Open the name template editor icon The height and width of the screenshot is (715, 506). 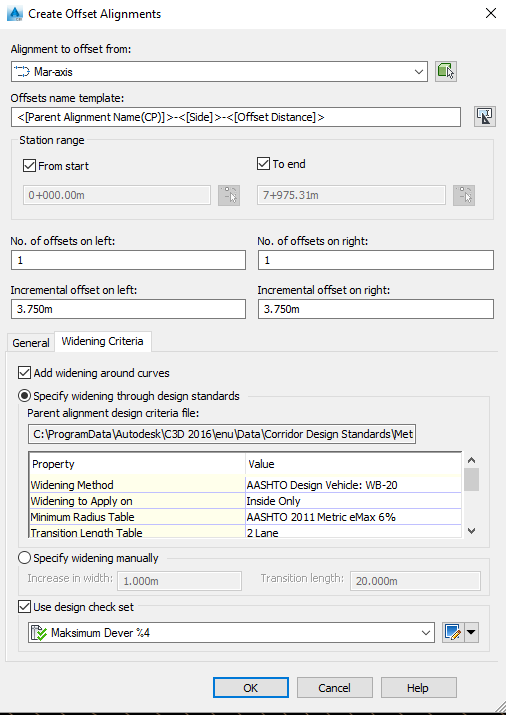point(485,117)
